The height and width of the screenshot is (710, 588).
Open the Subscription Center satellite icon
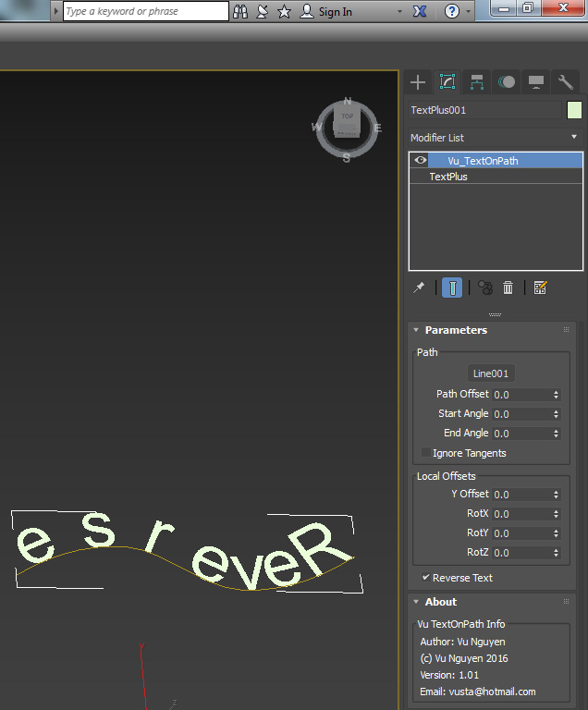point(262,11)
